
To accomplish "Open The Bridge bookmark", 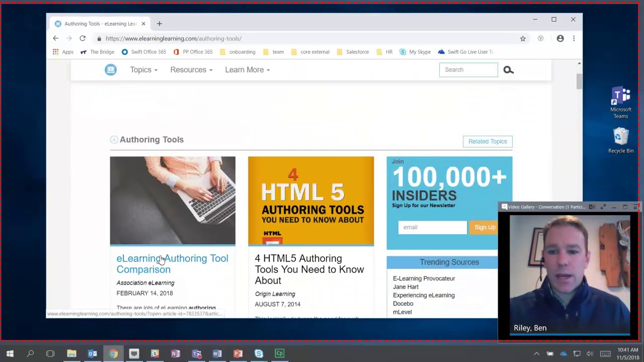I will pos(97,52).
